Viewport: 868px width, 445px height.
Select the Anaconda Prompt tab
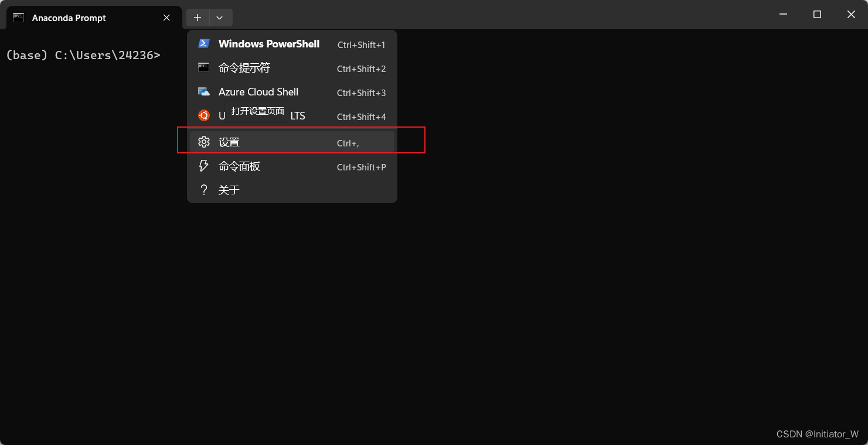[94, 18]
